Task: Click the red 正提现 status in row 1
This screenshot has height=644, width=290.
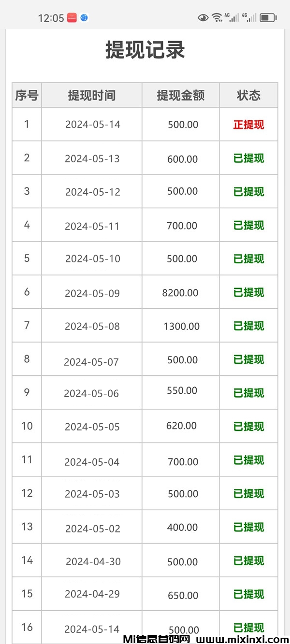Action: 248,125
